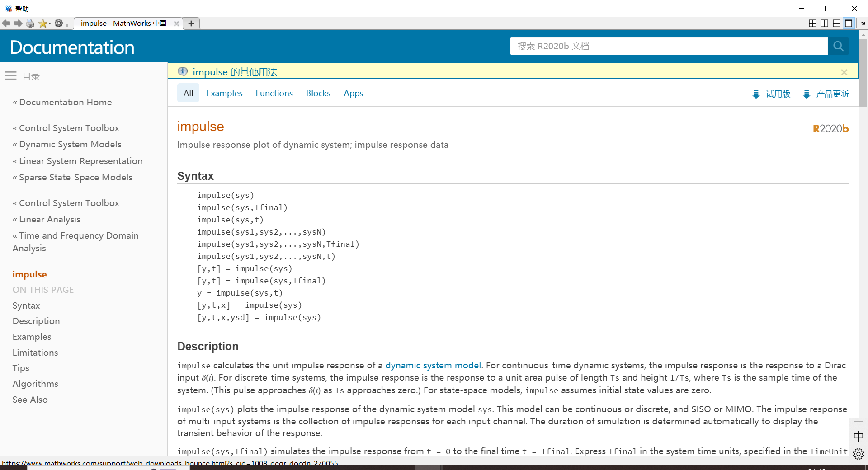Open the settings gear at bottom right
Screen dimensions: 868x470
click(859, 454)
